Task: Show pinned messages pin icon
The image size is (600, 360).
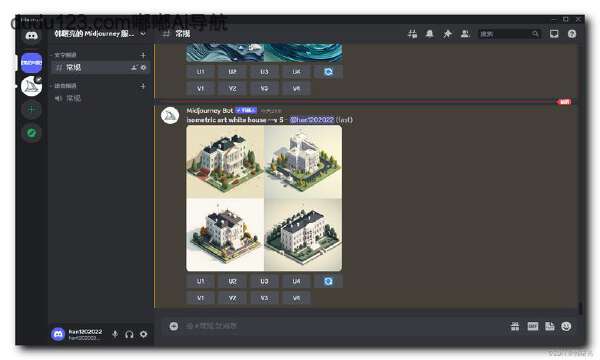Action: click(447, 34)
